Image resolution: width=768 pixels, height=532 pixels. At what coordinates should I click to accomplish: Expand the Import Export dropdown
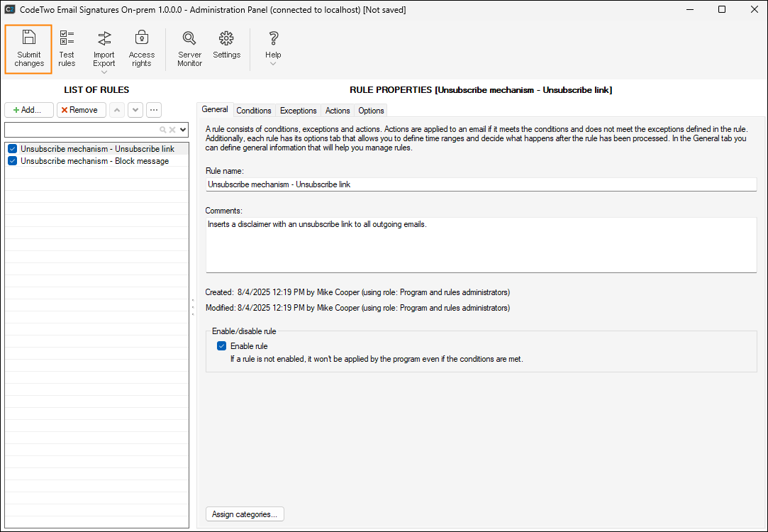[x=104, y=72]
